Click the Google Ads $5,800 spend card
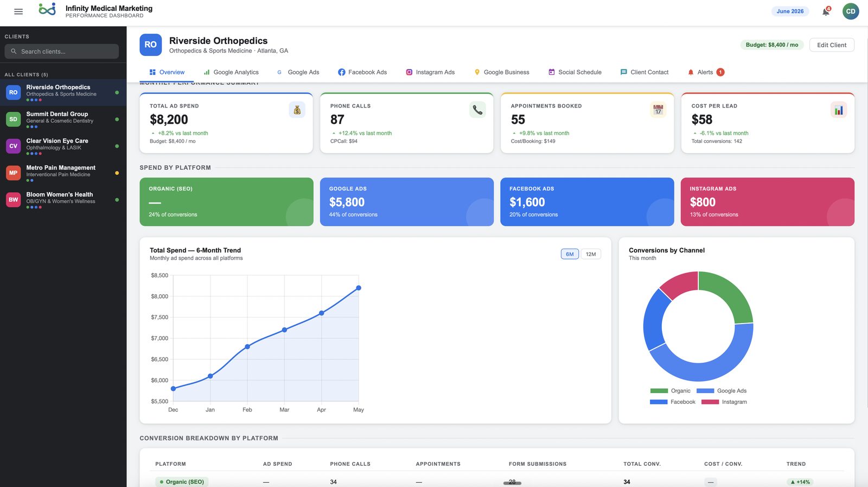 pyautogui.click(x=407, y=202)
